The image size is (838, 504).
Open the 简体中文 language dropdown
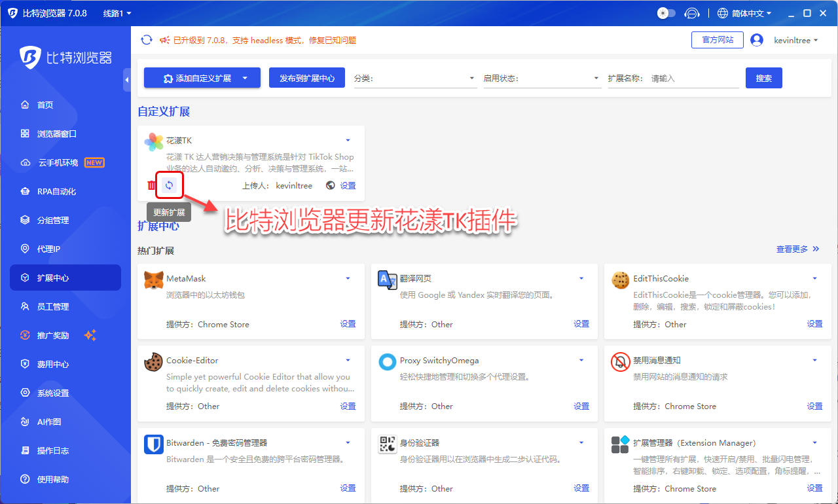(744, 13)
